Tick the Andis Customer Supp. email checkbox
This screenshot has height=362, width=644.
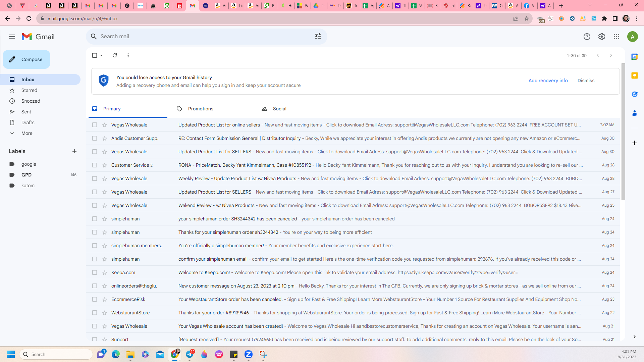click(x=95, y=138)
